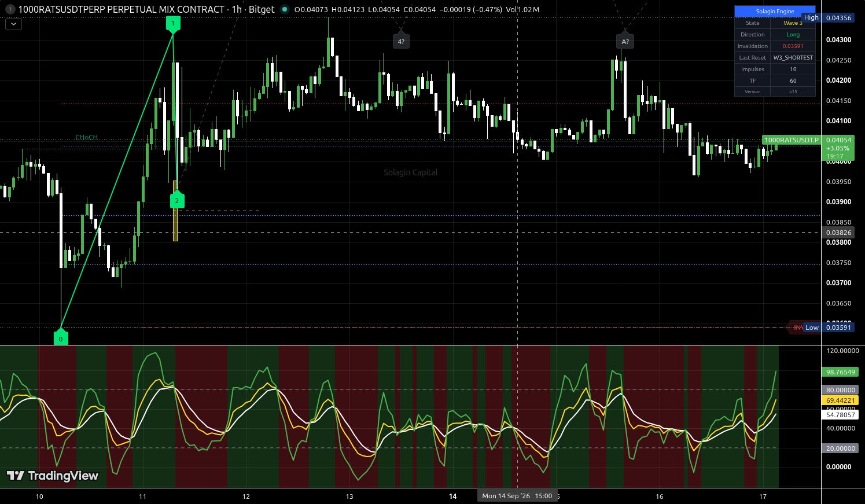Click the gray A? projection label
The image size is (865, 504).
(x=625, y=41)
